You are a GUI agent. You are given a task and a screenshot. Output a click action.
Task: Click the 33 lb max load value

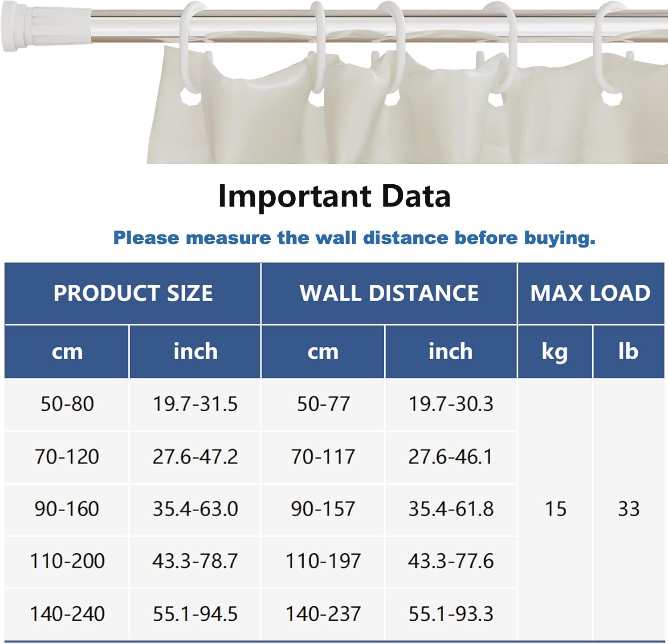tap(628, 509)
